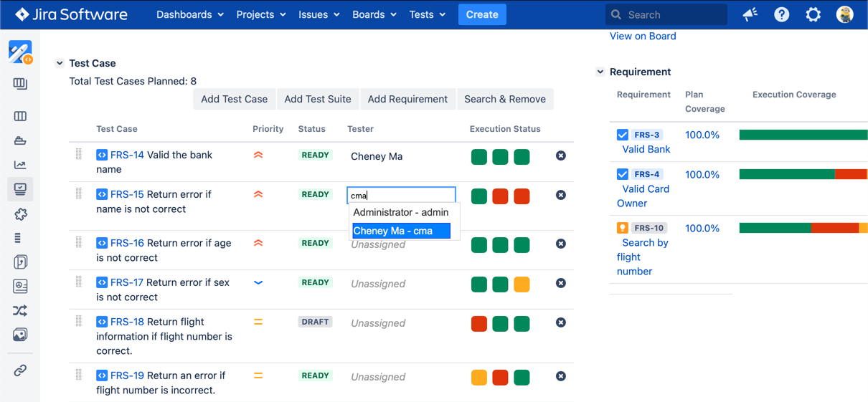Viewport: 868px width, 402px height.
Task: Open the help question mark icon
Action: click(x=781, y=14)
